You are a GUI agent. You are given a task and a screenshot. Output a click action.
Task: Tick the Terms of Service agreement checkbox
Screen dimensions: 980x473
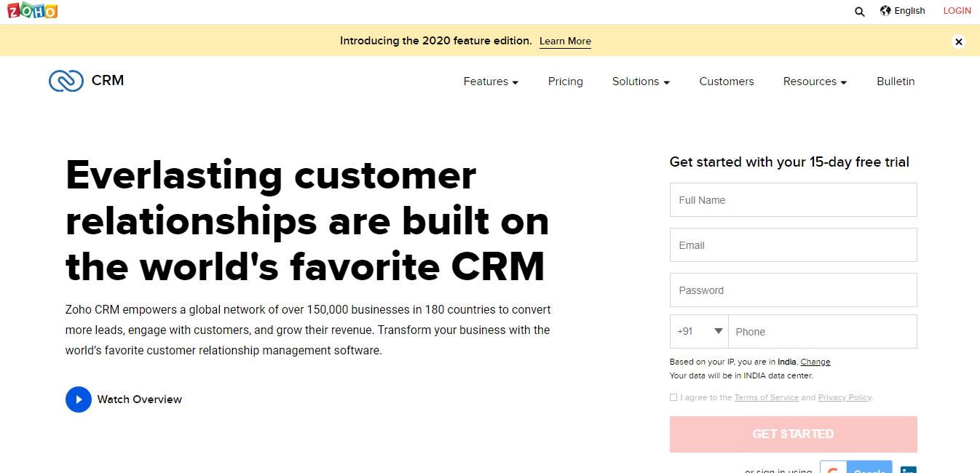click(673, 397)
